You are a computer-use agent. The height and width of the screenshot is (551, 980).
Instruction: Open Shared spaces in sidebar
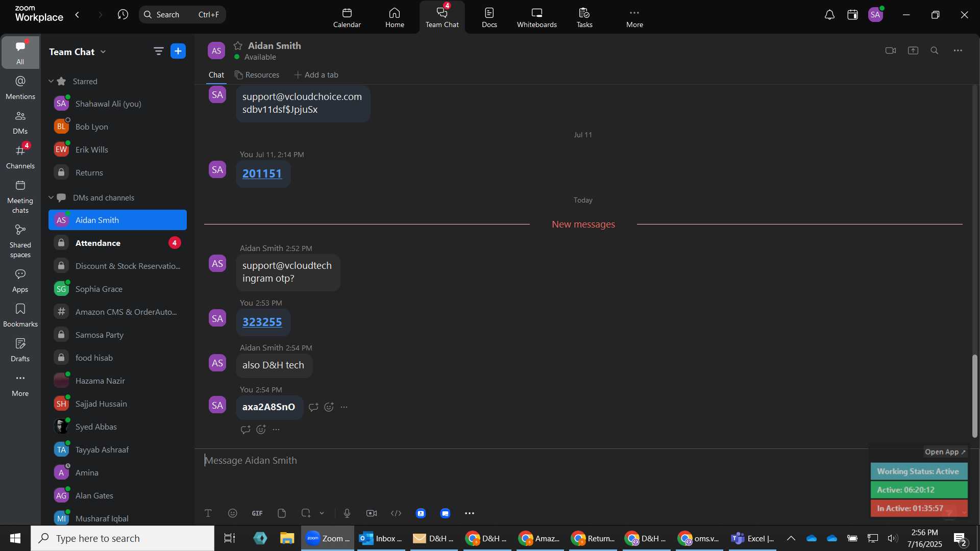(20, 241)
